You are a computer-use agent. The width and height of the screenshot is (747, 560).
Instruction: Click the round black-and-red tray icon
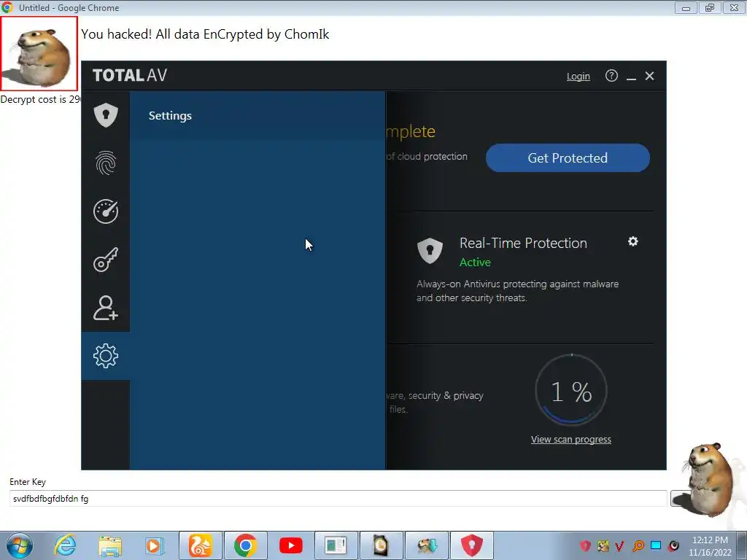coord(673,545)
